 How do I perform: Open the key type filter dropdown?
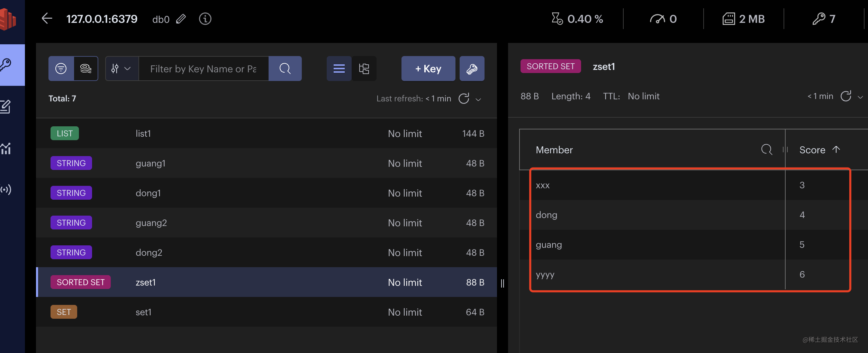pos(121,69)
